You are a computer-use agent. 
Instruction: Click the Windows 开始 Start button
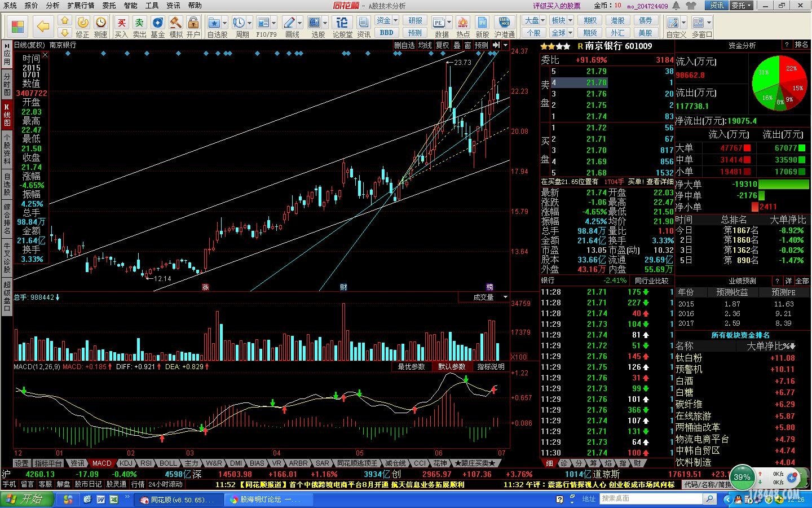click(x=27, y=500)
